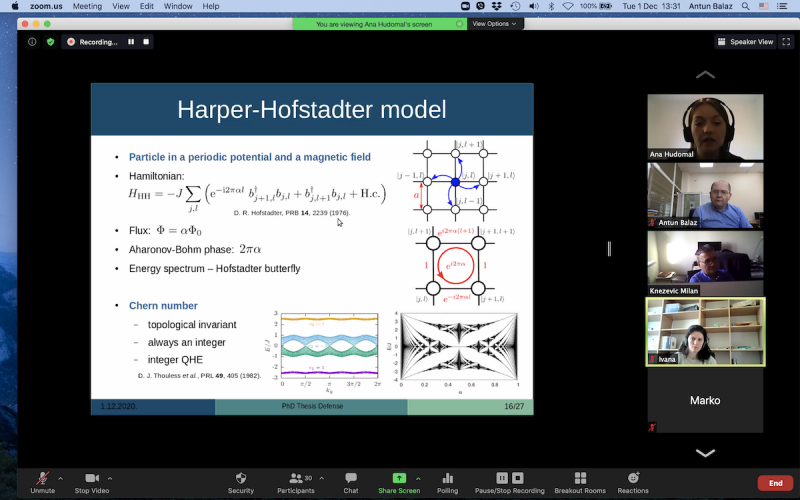The image size is (800, 500).
Task: Open the zoom.us application menu
Action: 46,6
